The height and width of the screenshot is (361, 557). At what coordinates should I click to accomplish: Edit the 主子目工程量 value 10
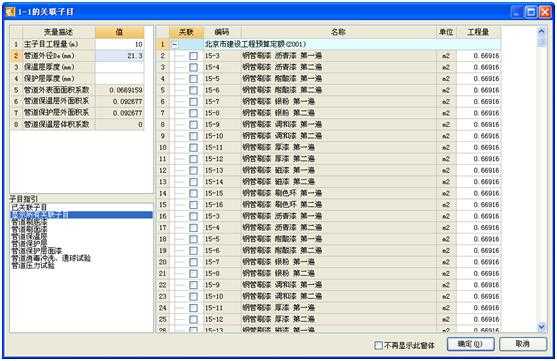point(119,44)
